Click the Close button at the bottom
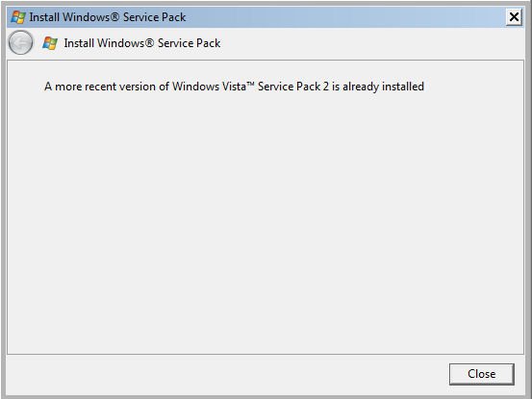The height and width of the screenshot is (399, 532). click(x=481, y=374)
